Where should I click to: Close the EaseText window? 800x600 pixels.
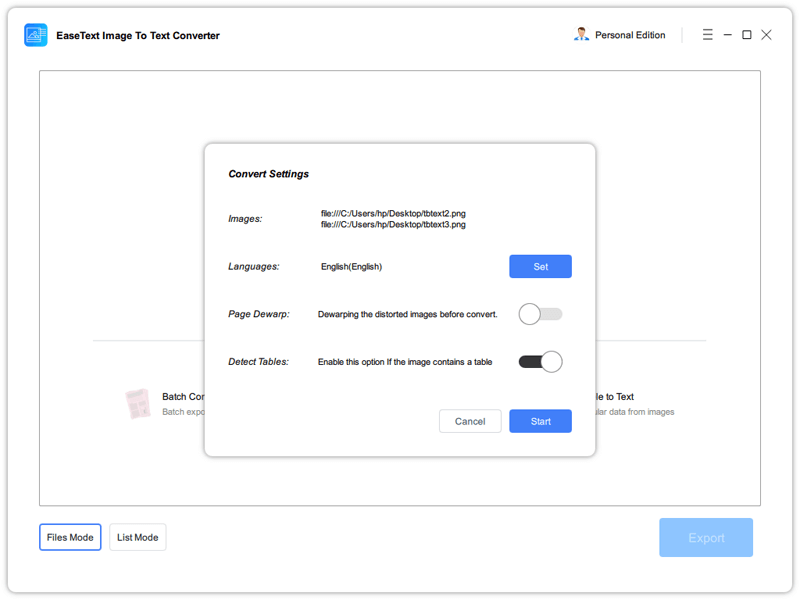pos(766,35)
